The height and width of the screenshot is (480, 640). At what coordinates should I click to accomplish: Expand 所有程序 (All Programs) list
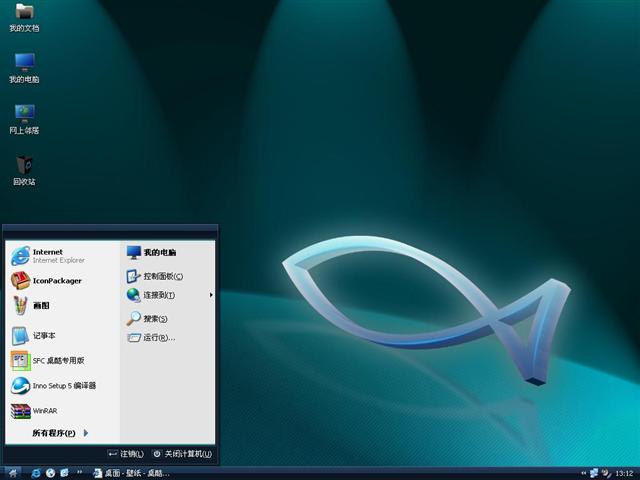pyautogui.click(x=60, y=433)
